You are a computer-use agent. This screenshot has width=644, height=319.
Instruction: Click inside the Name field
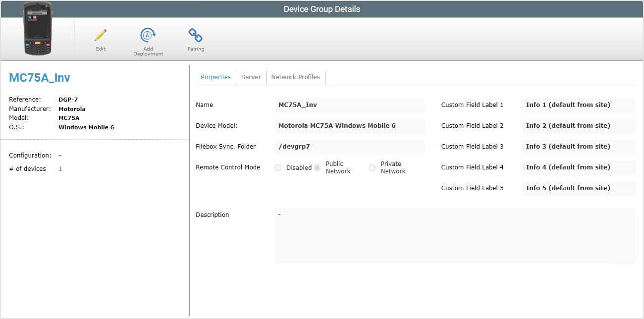pos(350,105)
